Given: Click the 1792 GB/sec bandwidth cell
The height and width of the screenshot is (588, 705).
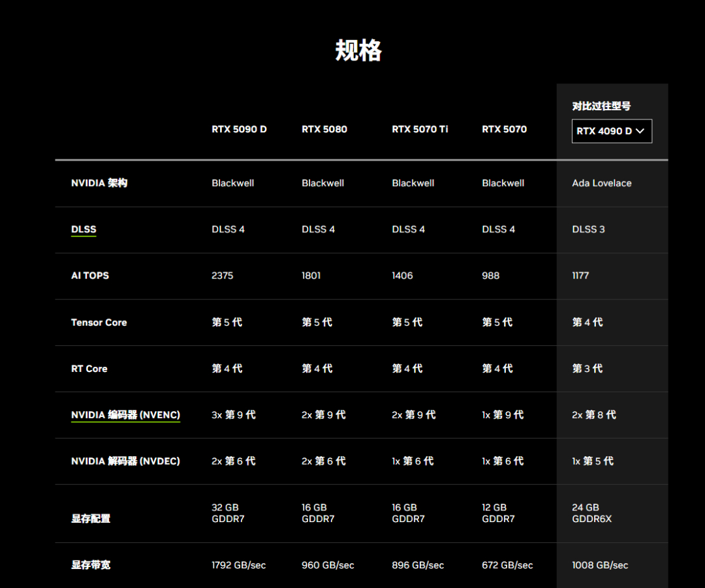Looking at the screenshot, I should (x=239, y=565).
